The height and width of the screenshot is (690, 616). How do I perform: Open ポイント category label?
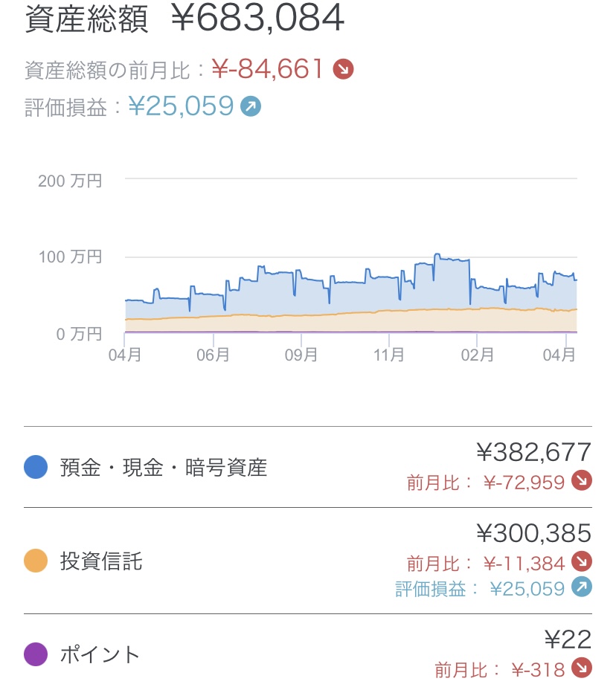(x=100, y=655)
